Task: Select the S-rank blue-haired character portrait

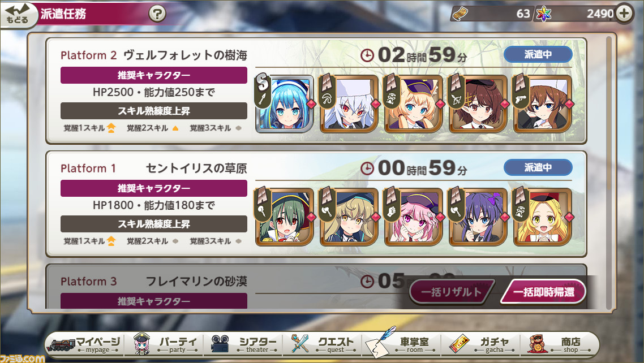Action: pyautogui.click(x=285, y=104)
